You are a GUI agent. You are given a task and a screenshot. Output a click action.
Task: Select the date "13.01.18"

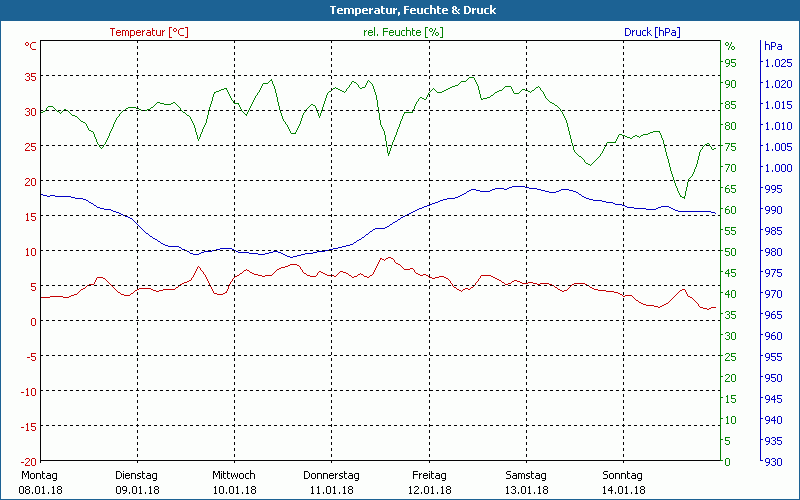point(527,490)
